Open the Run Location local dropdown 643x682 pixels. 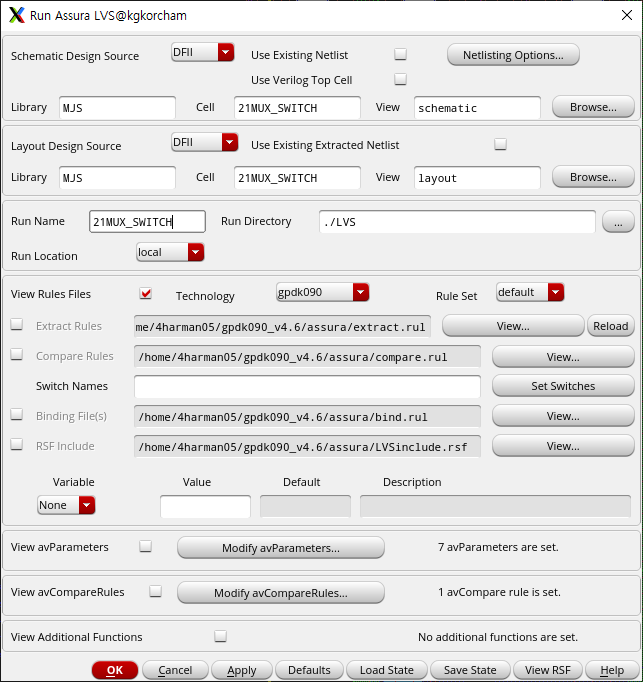tap(170, 252)
